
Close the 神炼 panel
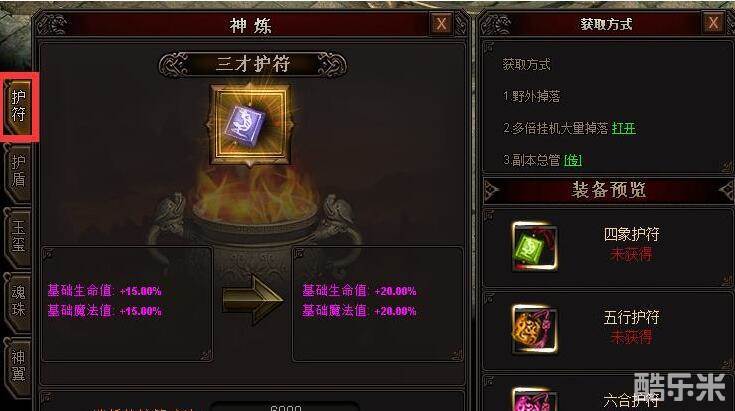click(x=441, y=23)
